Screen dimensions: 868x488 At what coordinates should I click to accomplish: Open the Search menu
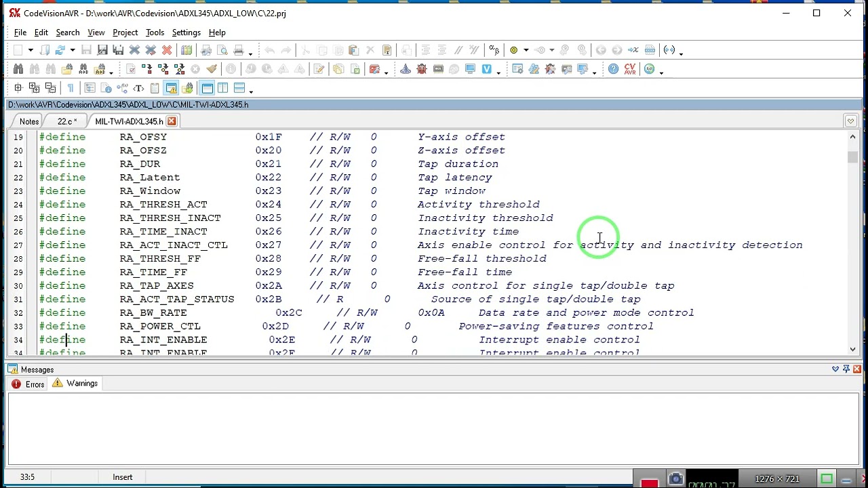click(68, 33)
